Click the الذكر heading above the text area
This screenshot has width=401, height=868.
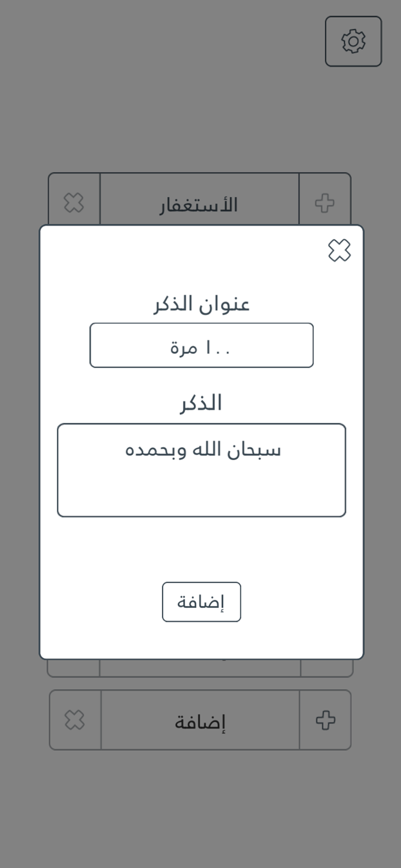pos(201,403)
